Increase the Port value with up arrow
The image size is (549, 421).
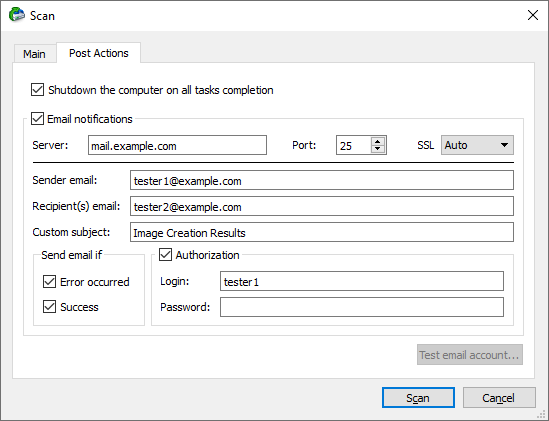click(377, 142)
